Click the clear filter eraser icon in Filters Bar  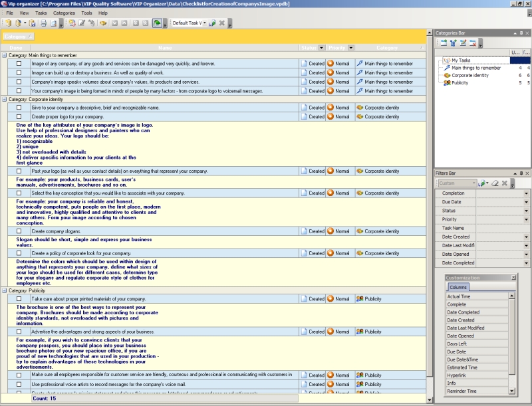495,183
